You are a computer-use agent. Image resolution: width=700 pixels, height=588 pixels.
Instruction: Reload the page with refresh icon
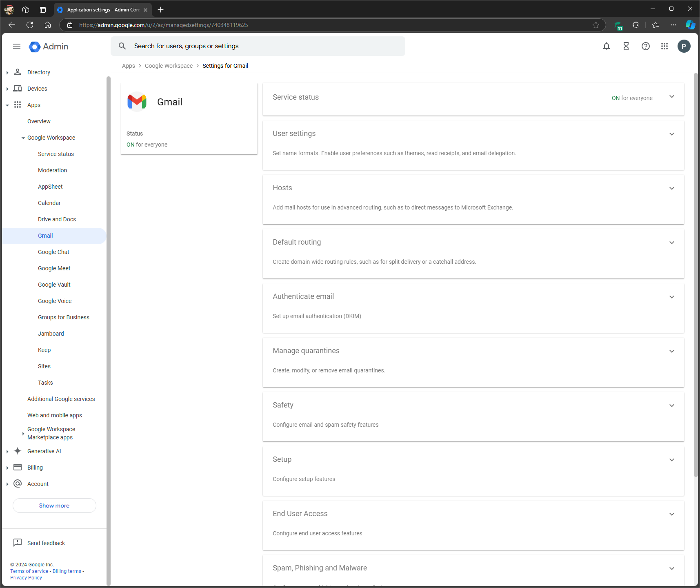(x=30, y=25)
